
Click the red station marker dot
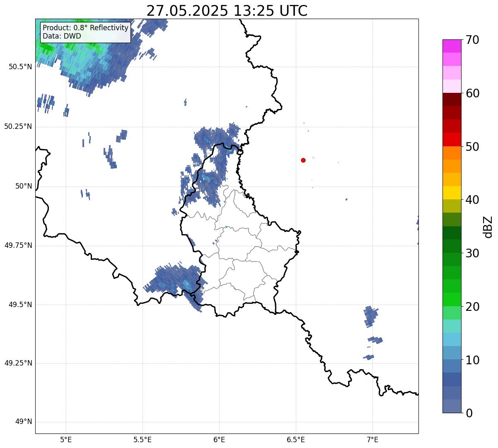(x=303, y=160)
